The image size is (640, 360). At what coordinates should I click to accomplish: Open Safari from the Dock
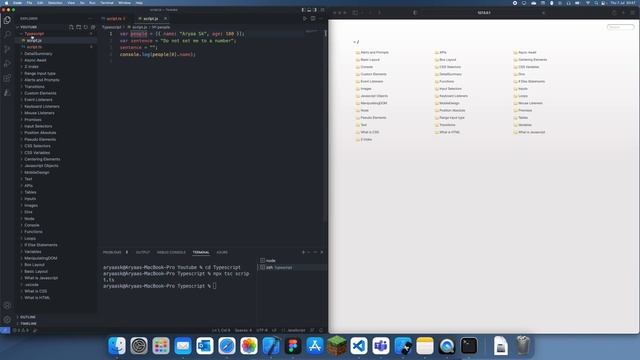(x=227, y=346)
